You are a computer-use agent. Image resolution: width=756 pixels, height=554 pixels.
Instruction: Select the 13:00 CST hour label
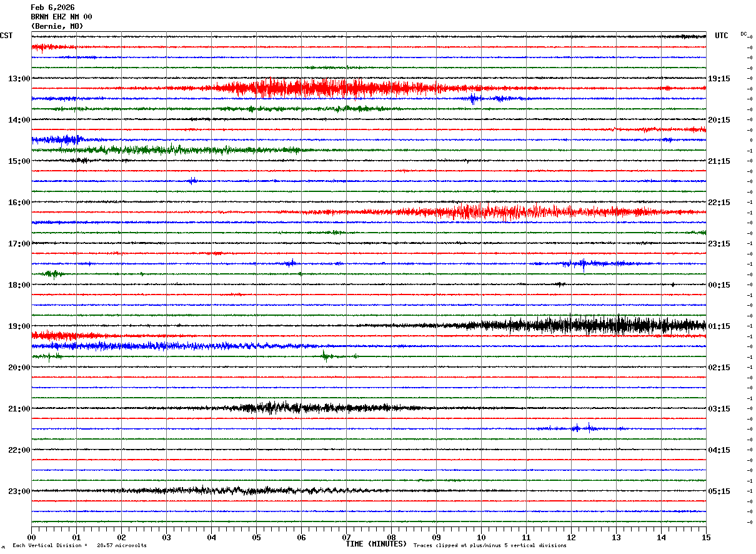pyautogui.click(x=19, y=79)
